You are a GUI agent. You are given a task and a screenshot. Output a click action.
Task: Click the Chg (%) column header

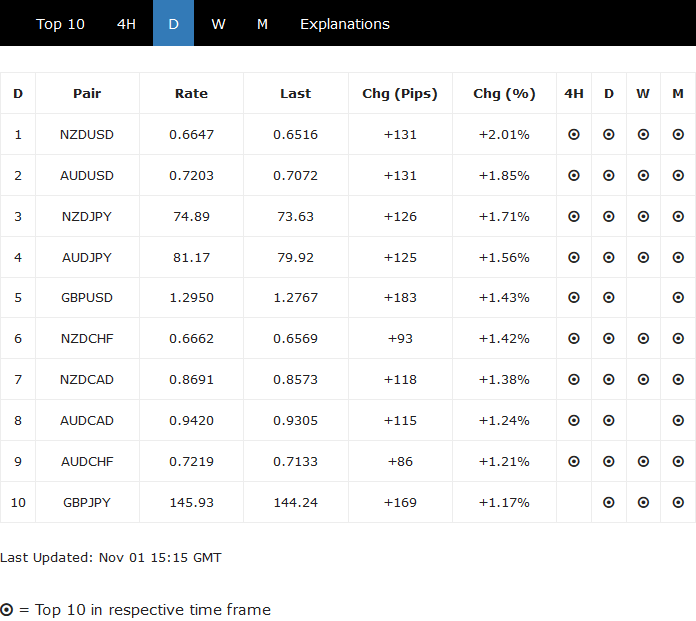[504, 93]
